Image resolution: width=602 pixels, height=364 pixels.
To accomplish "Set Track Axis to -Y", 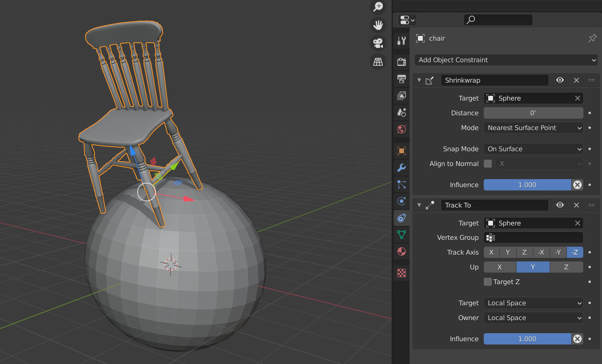I will [x=558, y=252].
